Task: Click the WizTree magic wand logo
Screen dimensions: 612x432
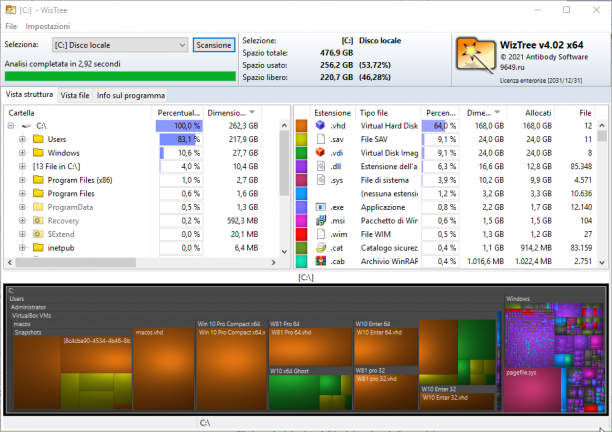Action: click(475, 55)
